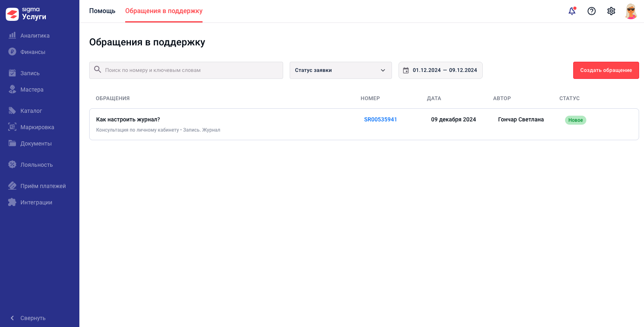The image size is (644, 327).
Task: Open the help question-mark icon
Action: (x=592, y=11)
